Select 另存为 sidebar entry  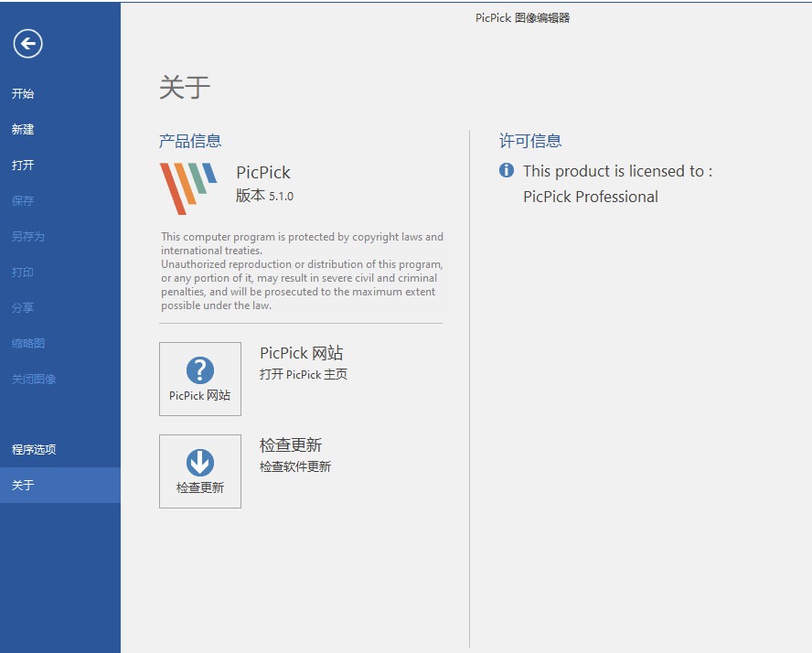[x=28, y=237]
